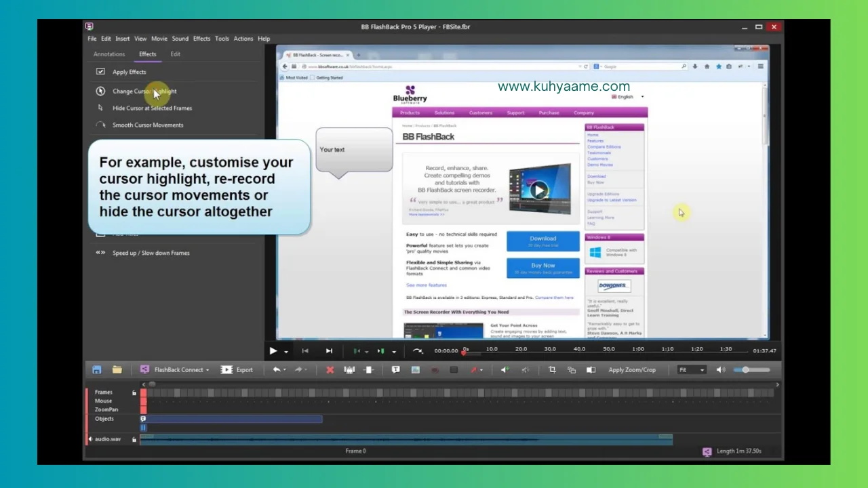Click the Length share icon in status bar
The width and height of the screenshot is (868, 488).
(707, 451)
